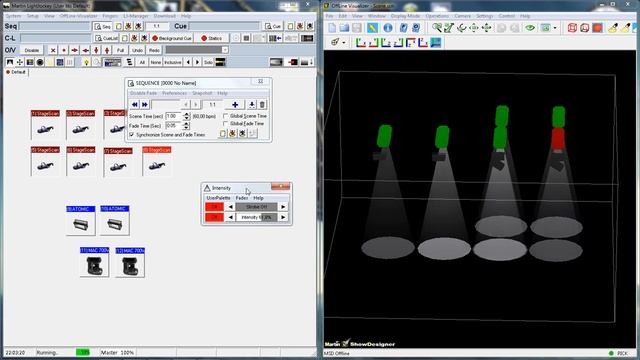Open the Setup menu
Screen dimensions: 640x360
point(32,16)
